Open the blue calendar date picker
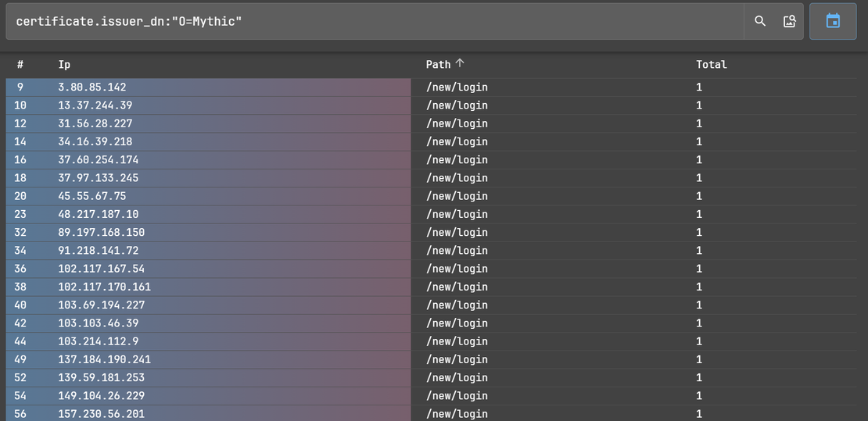This screenshot has height=421, width=868. 833,21
